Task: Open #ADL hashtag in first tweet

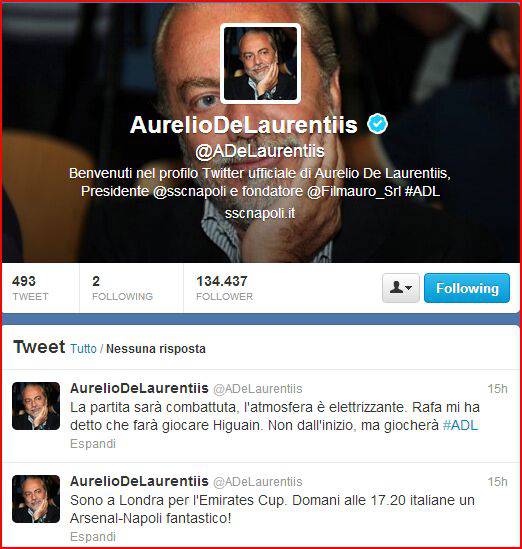Action: pyautogui.click(x=460, y=425)
